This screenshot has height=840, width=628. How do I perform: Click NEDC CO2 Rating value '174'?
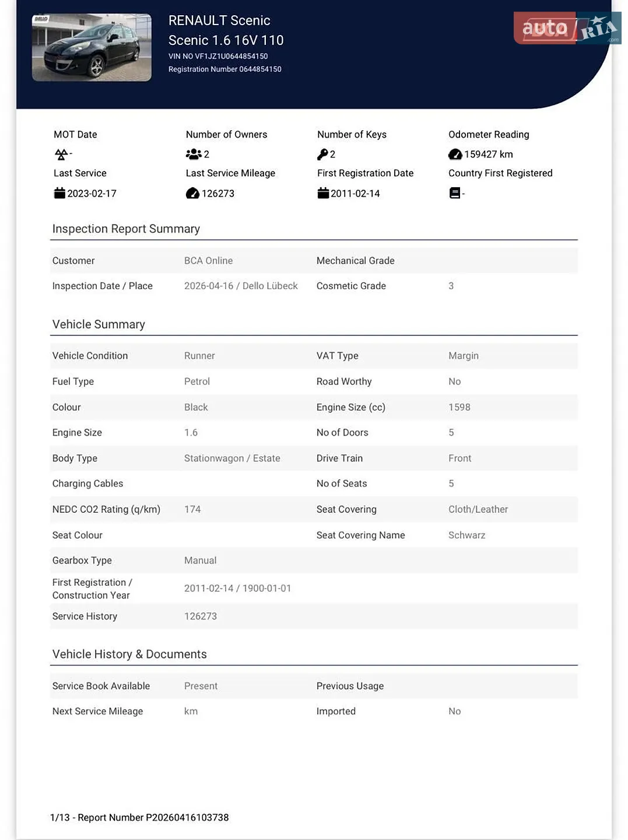tap(192, 509)
